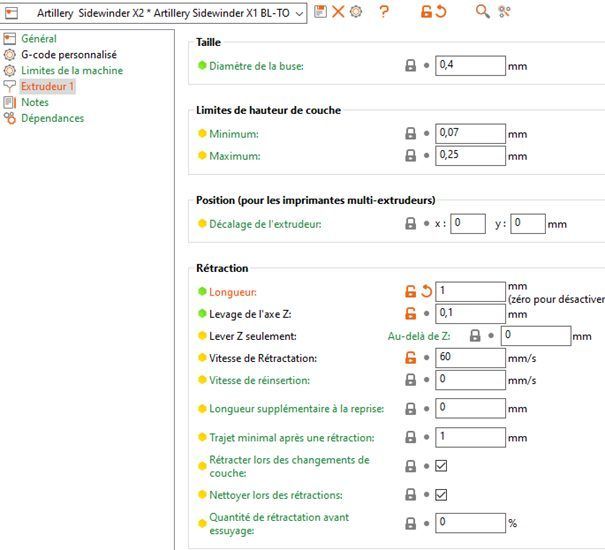Click the Levage de l'axe Z label
Screen dimensions: 605x550
pos(250,314)
